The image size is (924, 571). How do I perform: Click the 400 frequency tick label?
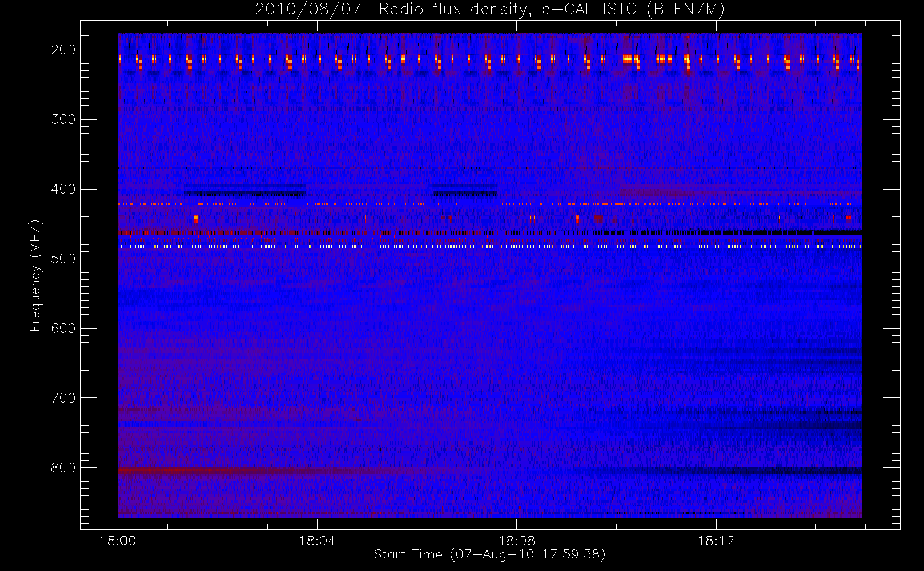pos(63,189)
